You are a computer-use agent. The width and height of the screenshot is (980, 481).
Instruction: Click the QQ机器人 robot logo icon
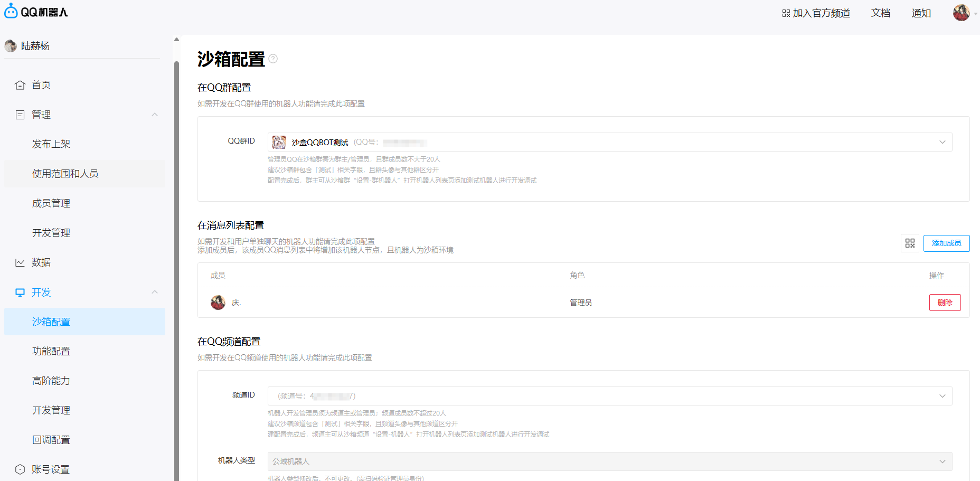[11, 11]
